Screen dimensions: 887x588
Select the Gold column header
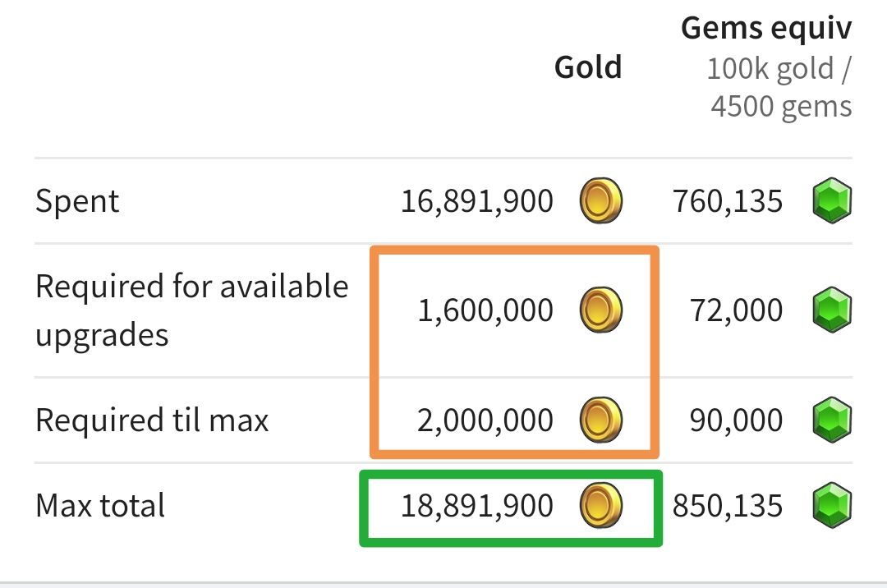click(588, 67)
